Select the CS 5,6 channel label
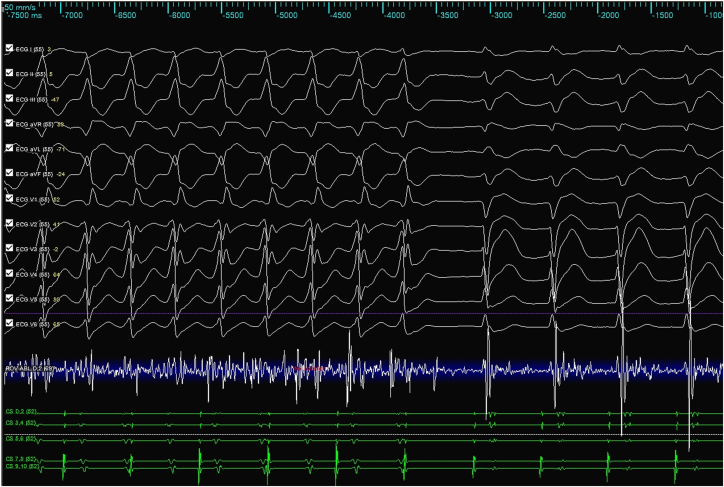 click(x=21, y=439)
